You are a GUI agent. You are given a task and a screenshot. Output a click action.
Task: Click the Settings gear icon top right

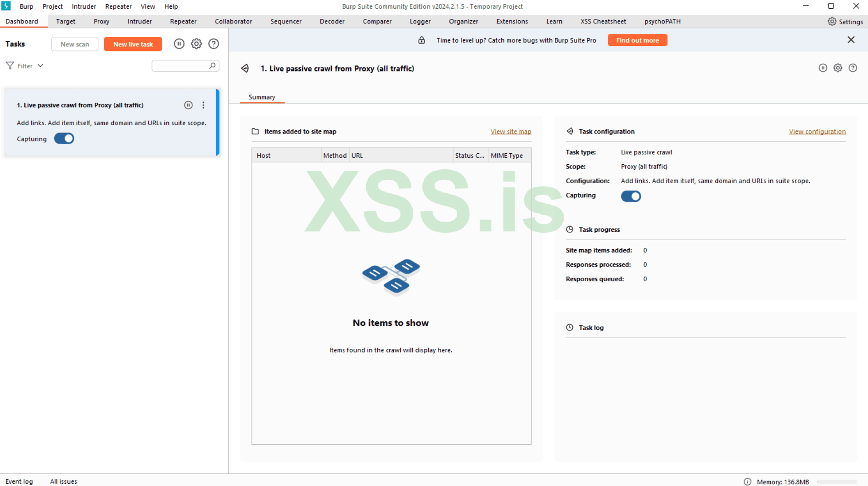point(832,22)
